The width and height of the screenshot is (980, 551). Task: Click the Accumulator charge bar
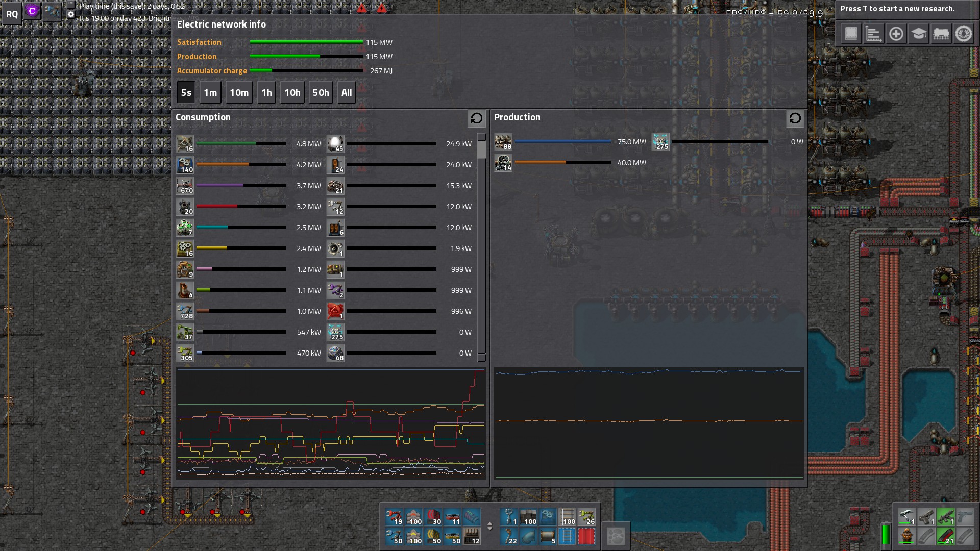tap(306, 71)
